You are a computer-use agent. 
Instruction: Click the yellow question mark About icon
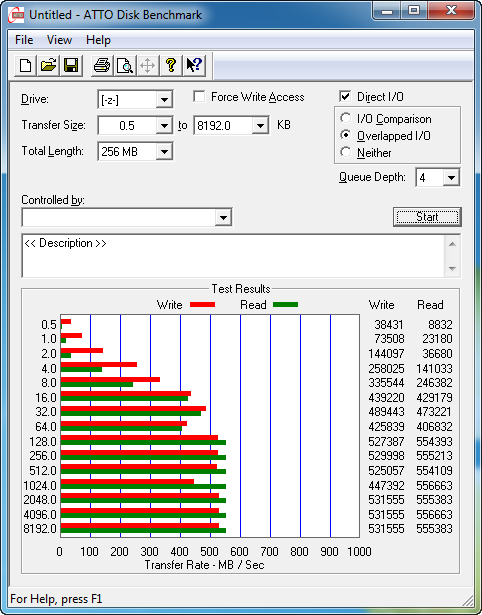point(171,65)
